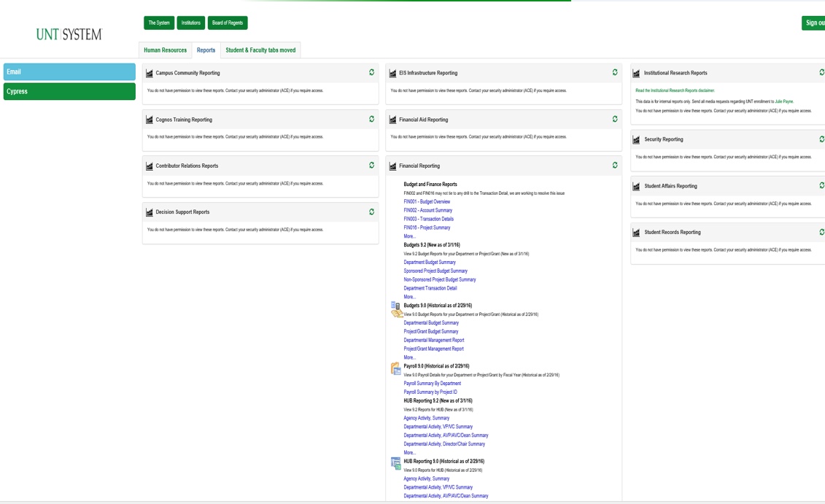825x504 pixels.
Task: Open Agency Activity, Summary under HUB Reporting 9.0
Action: click(426, 478)
